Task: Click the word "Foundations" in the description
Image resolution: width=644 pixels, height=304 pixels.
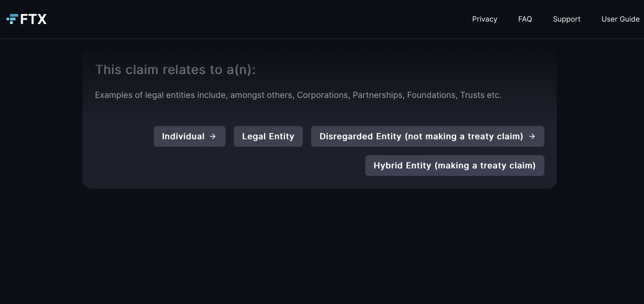Action: [x=431, y=95]
